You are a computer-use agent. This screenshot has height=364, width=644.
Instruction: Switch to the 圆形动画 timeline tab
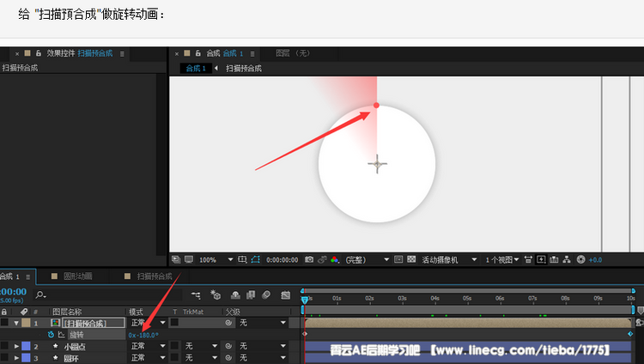pos(77,276)
